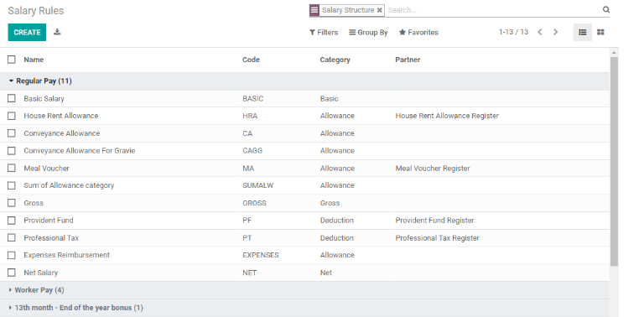Go to next page arrow
This screenshot has width=644, height=317.
tap(555, 32)
